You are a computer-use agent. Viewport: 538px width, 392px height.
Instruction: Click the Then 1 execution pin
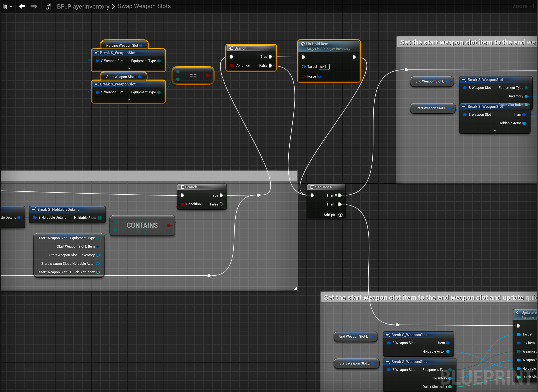[x=340, y=204]
